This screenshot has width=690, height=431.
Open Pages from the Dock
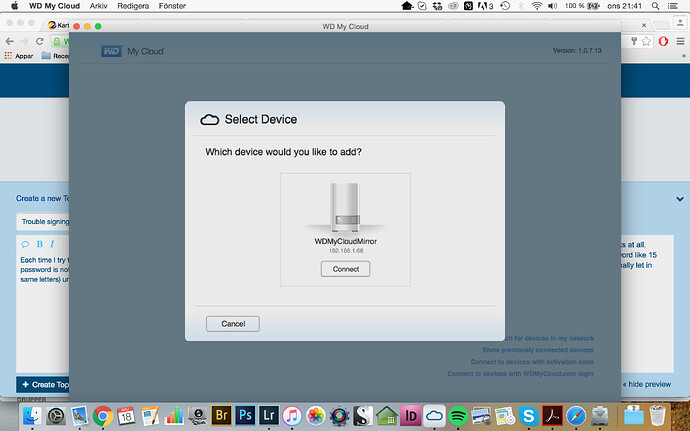click(x=150, y=415)
